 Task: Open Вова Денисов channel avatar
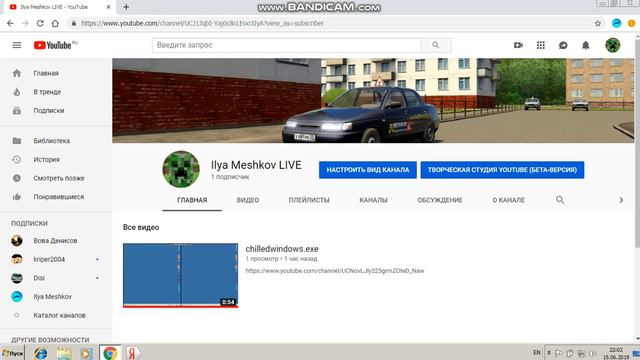coord(17,240)
